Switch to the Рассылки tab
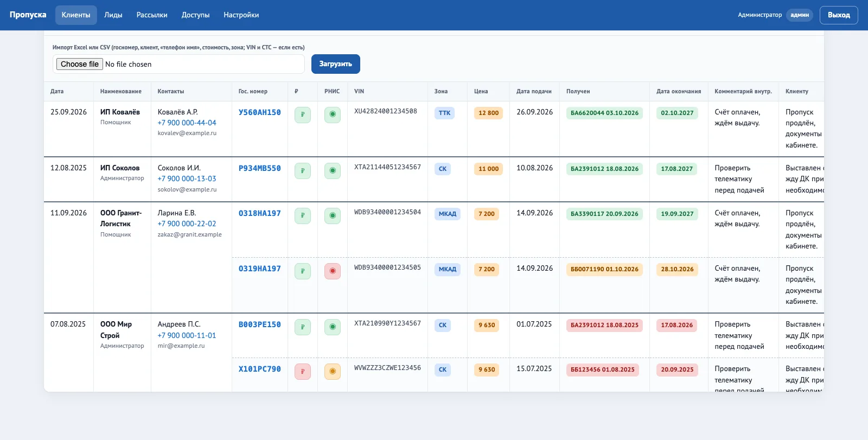This screenshot has width=868, height=440. [152, 15]
